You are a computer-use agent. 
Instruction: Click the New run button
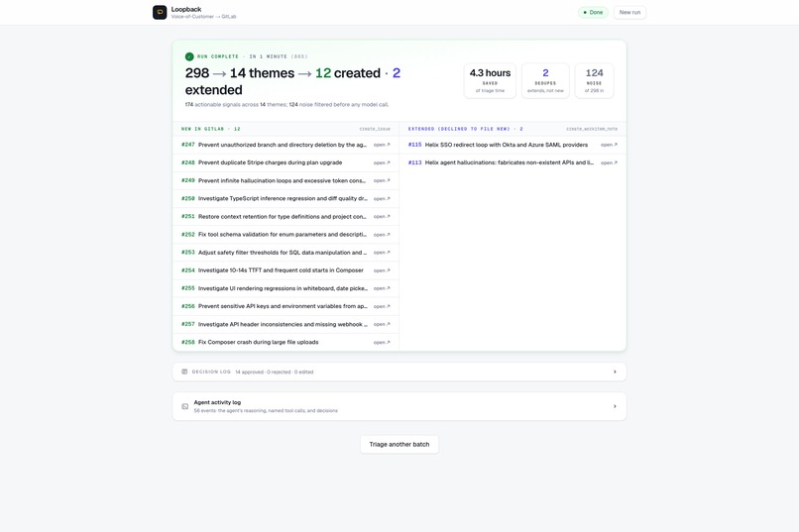coord(629,12)
